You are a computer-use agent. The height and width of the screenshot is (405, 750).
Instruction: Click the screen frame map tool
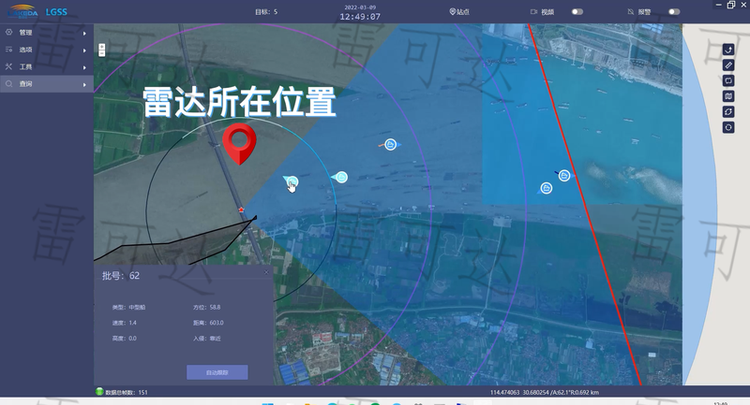[x=728, y=80]
